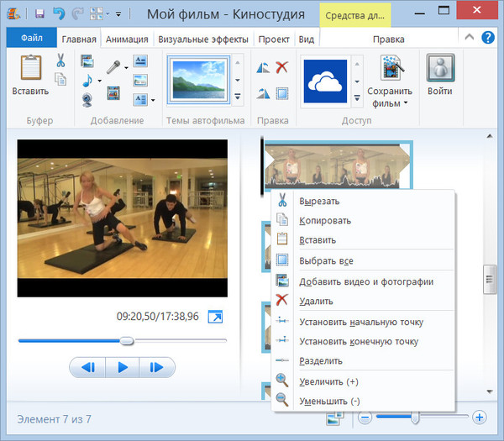Open the Визуальные эффекты ribbon tab

pos(202,39)
